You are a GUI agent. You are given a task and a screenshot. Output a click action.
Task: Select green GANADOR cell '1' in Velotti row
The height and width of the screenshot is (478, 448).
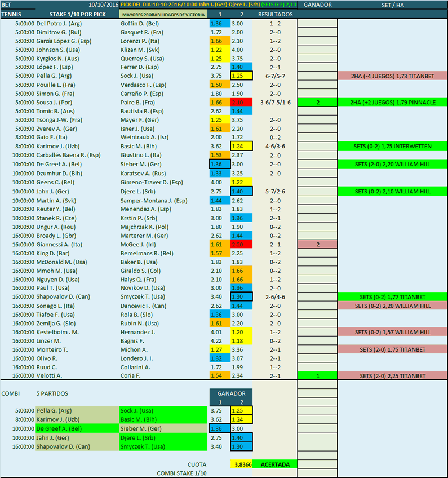pyautogui.click(x=318, y=376)
